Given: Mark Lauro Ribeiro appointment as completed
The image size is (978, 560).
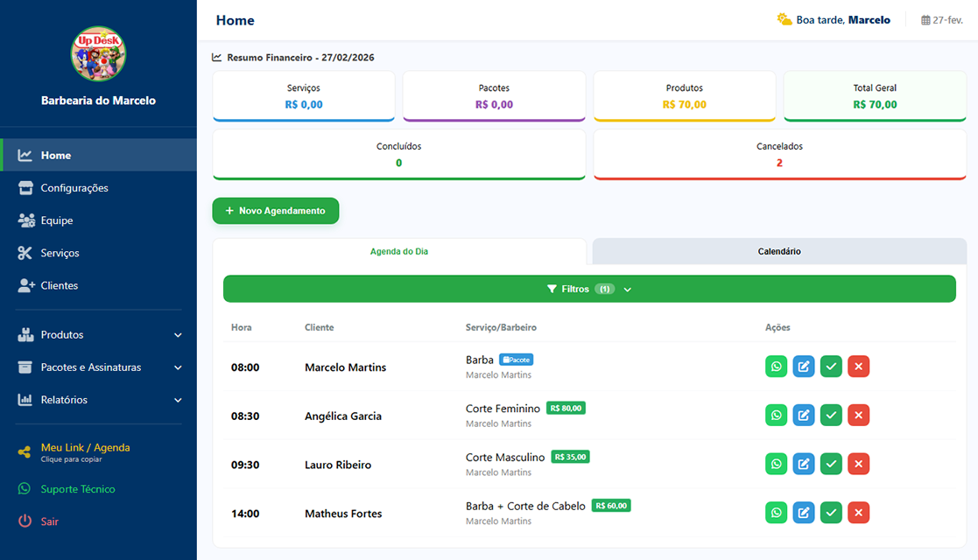Looking at the screenshot, I should click(831, 464).
